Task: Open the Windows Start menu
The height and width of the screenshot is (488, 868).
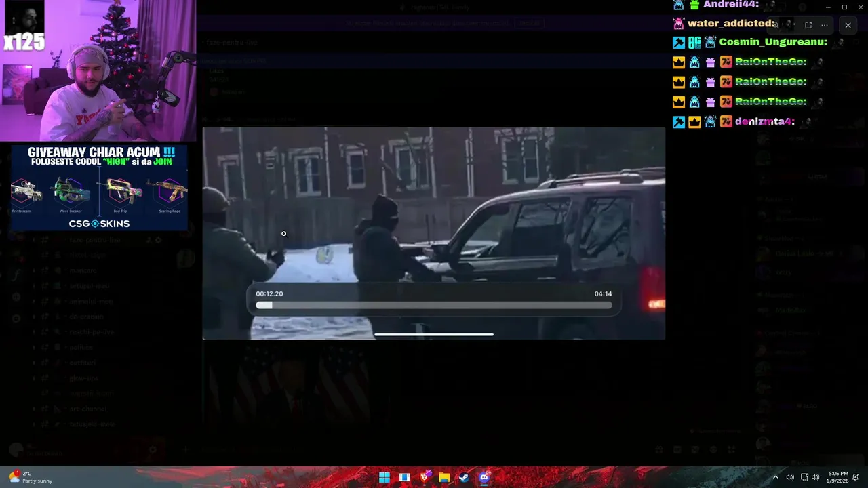Action: coord(384,477)
